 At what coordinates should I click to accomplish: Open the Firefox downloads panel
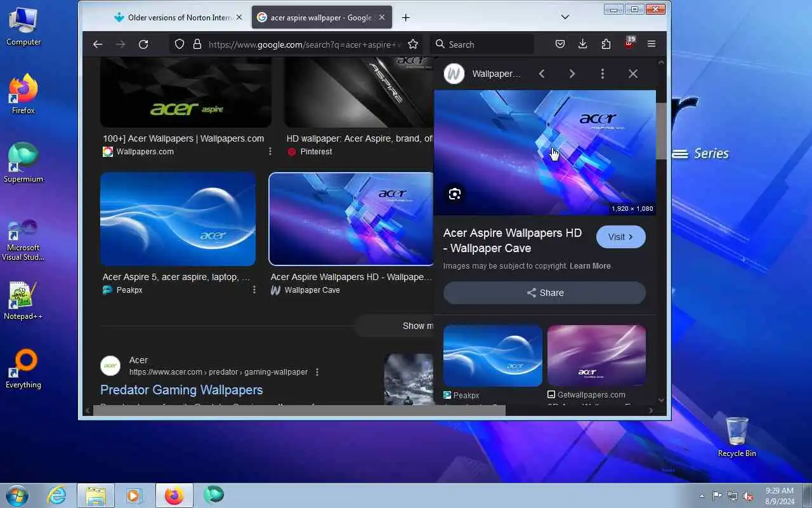[x=583, y=44]
